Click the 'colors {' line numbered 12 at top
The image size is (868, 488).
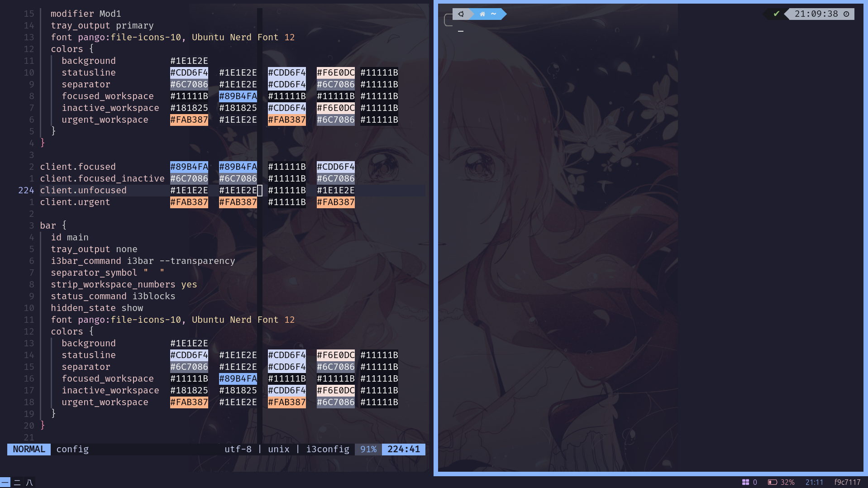pyautogui.click(x=72, y=49)
